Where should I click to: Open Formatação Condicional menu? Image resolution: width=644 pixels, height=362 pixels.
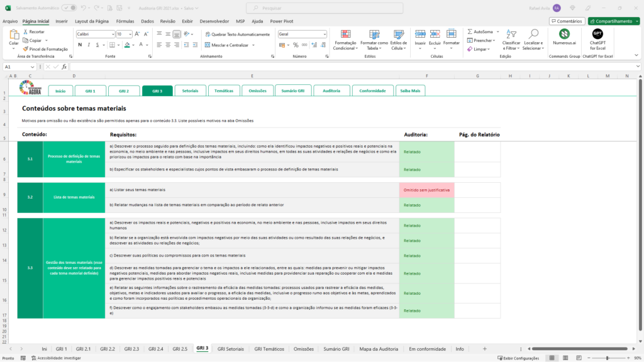[345, 40]
